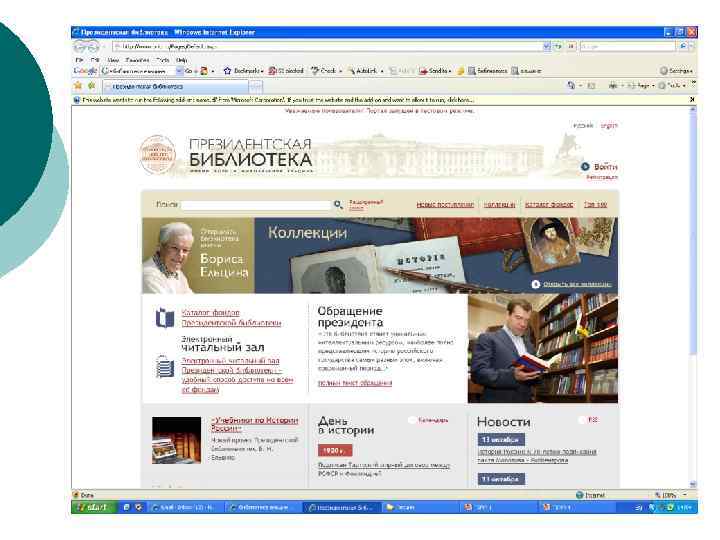The height and width of the screenshot is (540, 720).
Task: Select the Президентская библиотека browser tab
Action: coord(175,86)
